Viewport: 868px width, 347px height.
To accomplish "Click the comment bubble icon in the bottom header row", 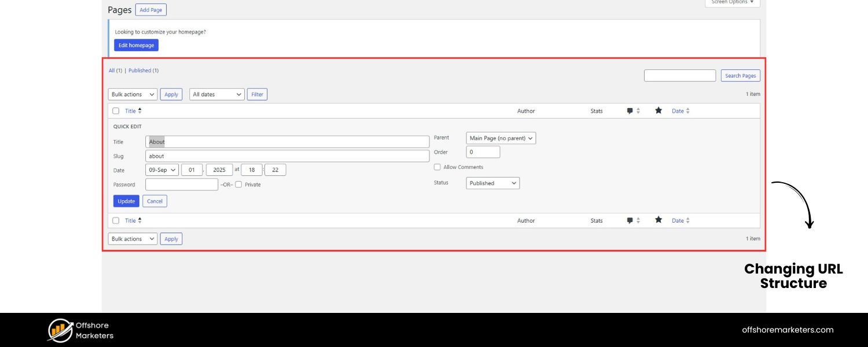I will [629, 220].
